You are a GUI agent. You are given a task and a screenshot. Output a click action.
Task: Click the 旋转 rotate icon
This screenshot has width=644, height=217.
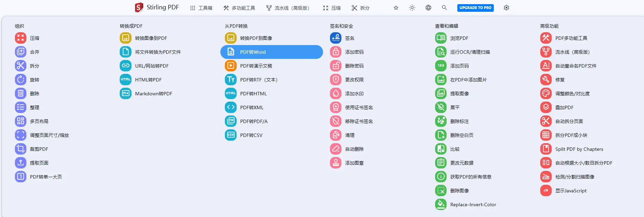(x=20, y=80)
